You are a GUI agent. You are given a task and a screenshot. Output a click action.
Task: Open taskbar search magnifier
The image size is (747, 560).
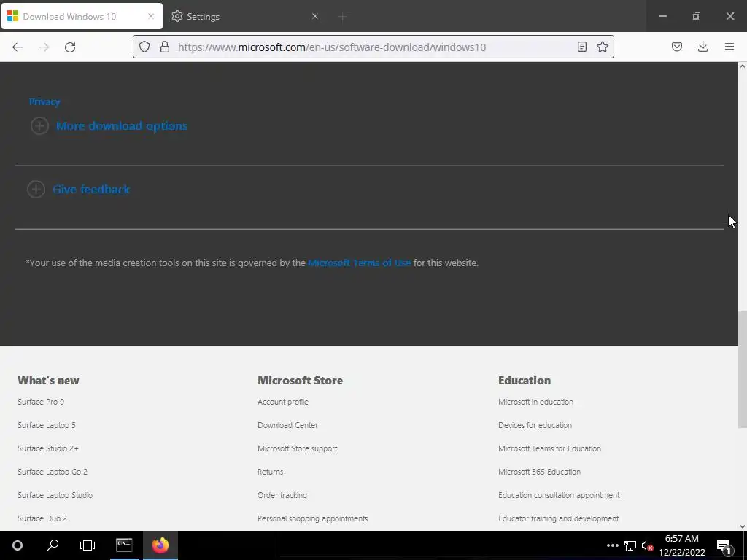[53, 545]
